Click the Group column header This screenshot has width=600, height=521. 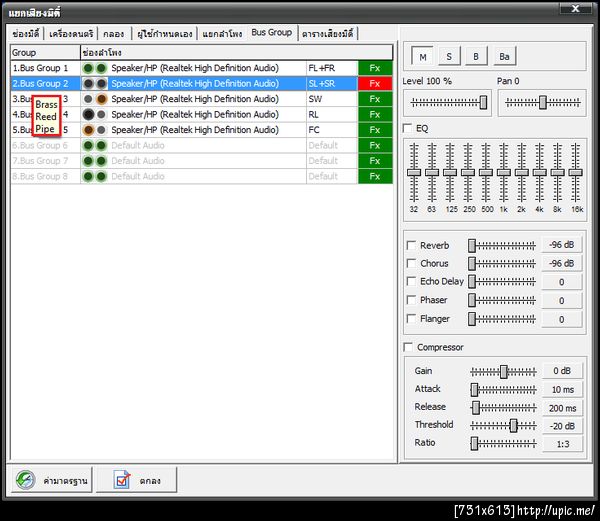pyautogui.click(x=45, y=52)
